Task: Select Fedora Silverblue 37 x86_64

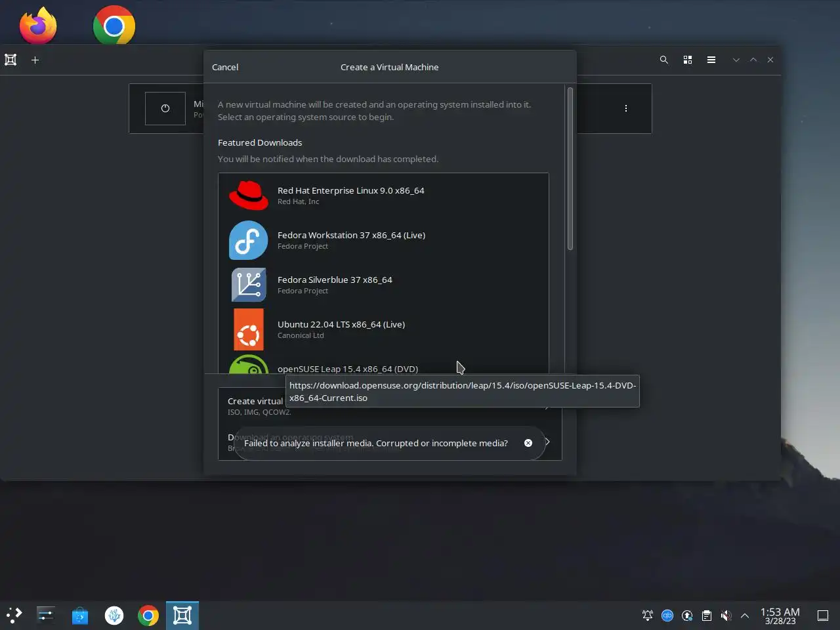Action: [383, 285]
